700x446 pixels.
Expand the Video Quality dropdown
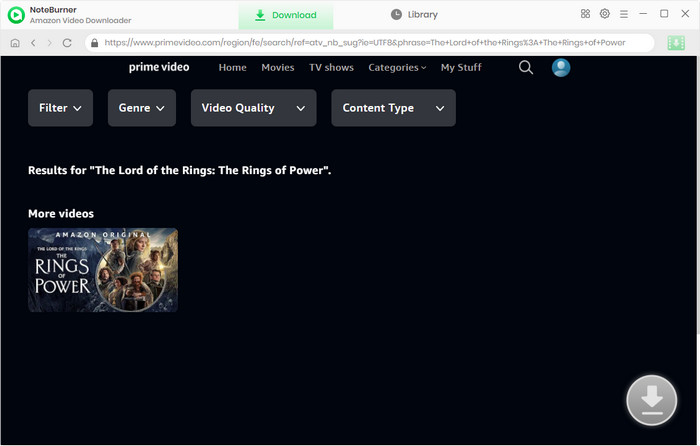coord(254,108)
